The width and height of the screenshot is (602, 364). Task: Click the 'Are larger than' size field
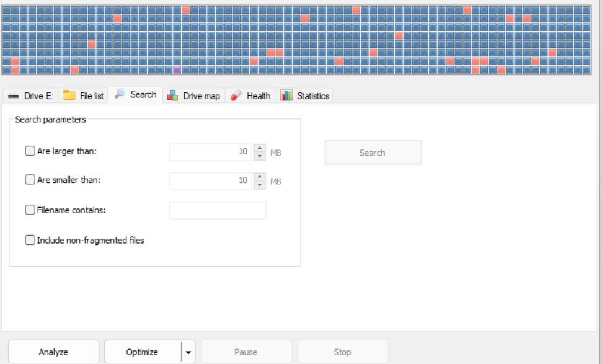coord(210,152)
